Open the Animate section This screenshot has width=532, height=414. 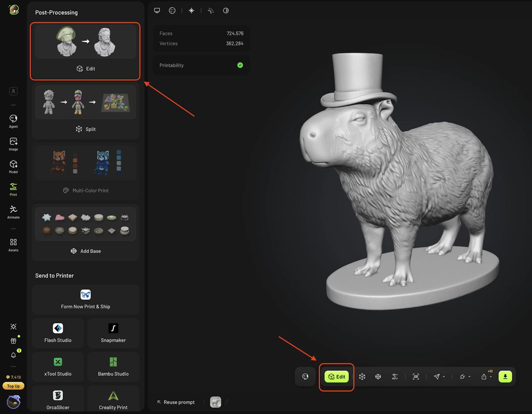[x=13, y=212]
